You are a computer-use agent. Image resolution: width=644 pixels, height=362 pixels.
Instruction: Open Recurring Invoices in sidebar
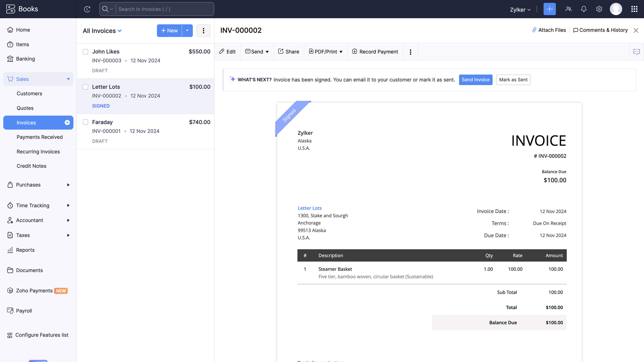coord(38,152)
